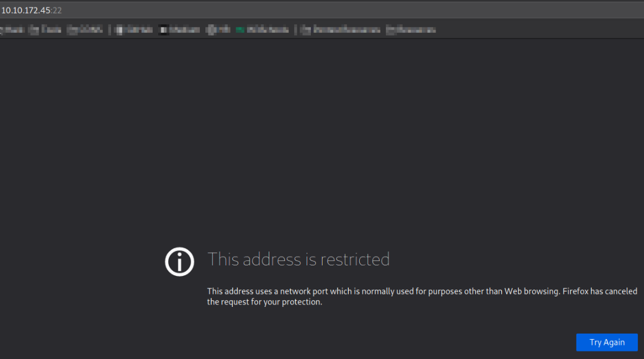Click the Try Again button
Screen dimensions: 644x359
click(x=607, y=342)
